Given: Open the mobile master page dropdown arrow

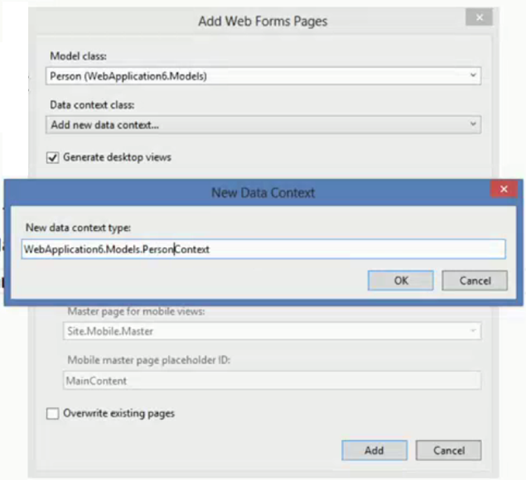Looking at the screenshot, I should click(x=473, y=331).
